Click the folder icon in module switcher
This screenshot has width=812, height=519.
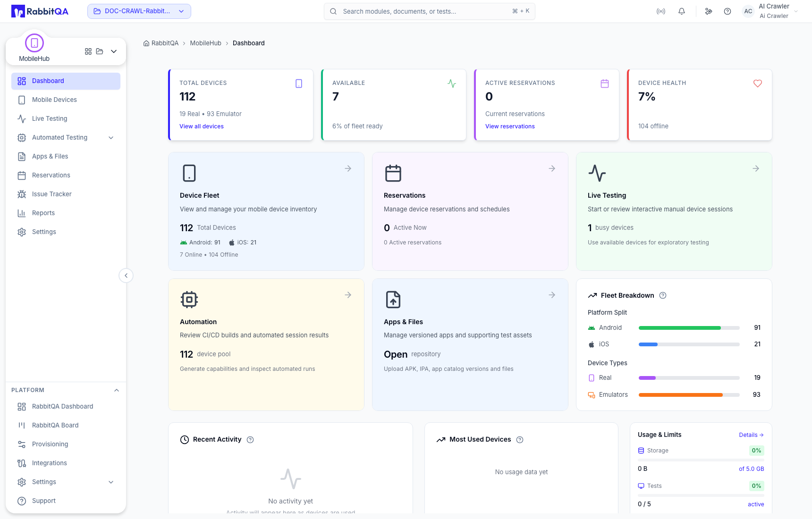[100, 51]
